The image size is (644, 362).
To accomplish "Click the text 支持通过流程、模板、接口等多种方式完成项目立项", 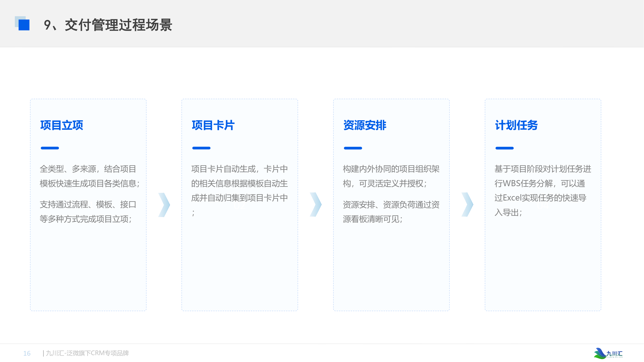I will click(x=88, y=212).
